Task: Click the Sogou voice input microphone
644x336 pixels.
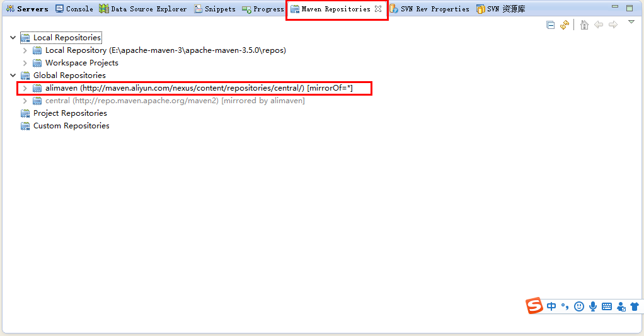Action: [x=593, y=306]
